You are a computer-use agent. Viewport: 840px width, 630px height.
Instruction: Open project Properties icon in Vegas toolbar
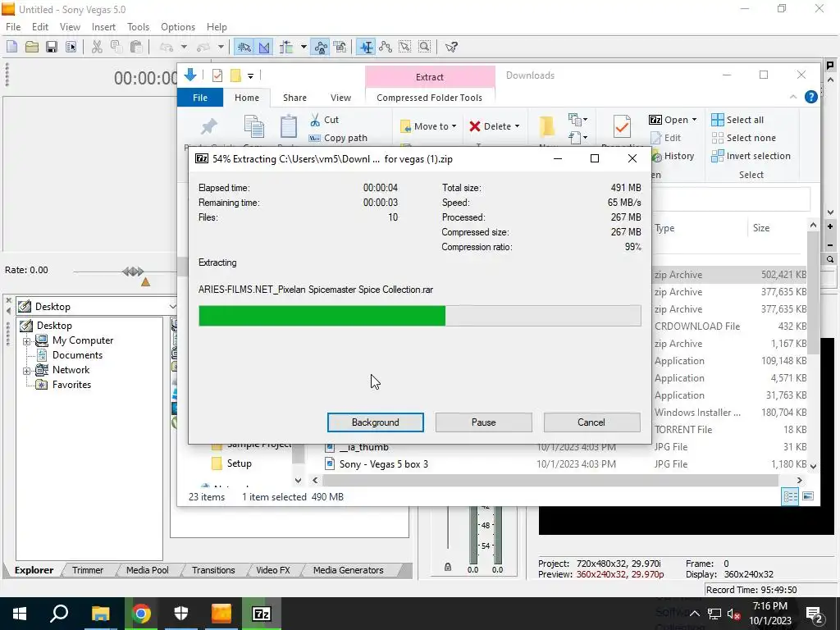71,47
